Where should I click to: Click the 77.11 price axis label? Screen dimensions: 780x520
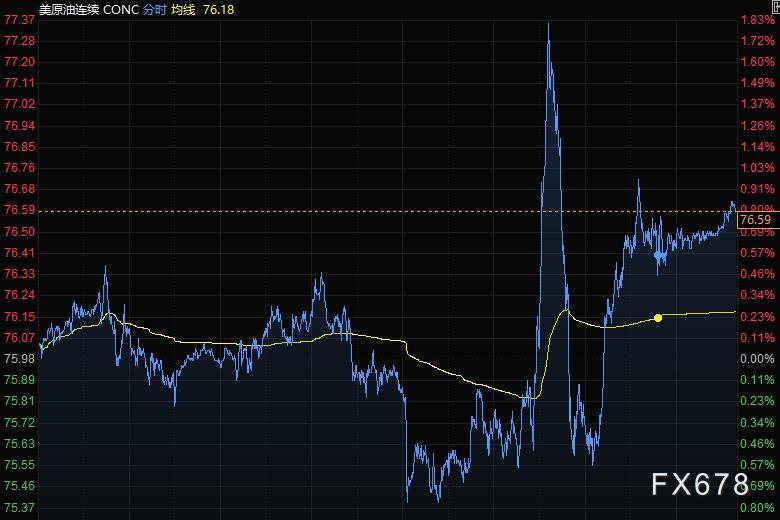coord(19,83)
